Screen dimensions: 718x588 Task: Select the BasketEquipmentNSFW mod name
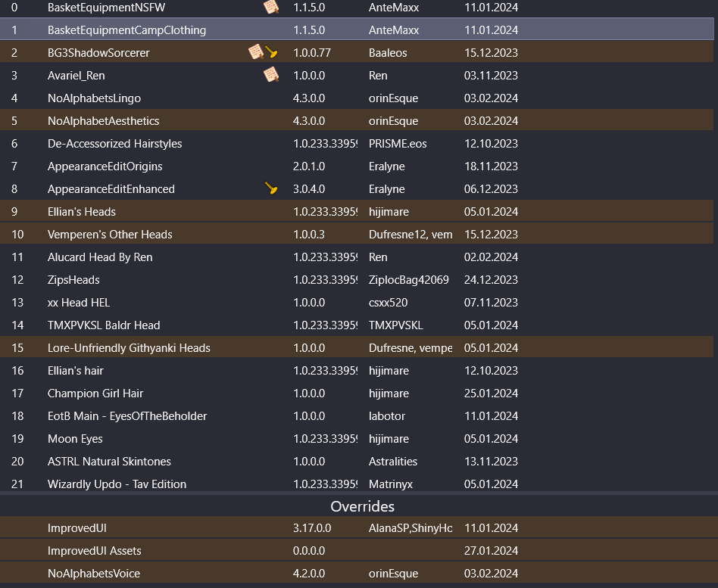point(106,8)
